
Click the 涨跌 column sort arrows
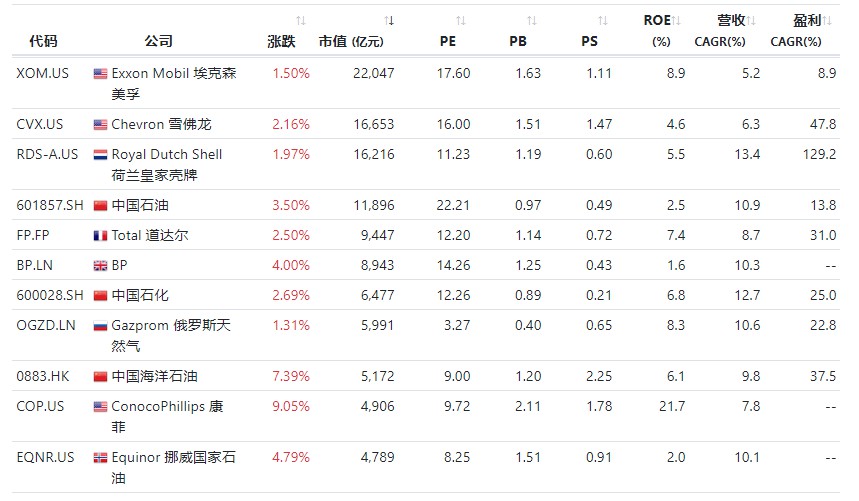click(301, 21)
